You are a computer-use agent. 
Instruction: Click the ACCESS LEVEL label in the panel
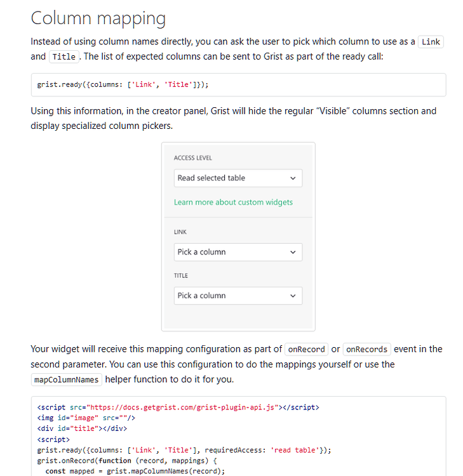click(193, 158)
